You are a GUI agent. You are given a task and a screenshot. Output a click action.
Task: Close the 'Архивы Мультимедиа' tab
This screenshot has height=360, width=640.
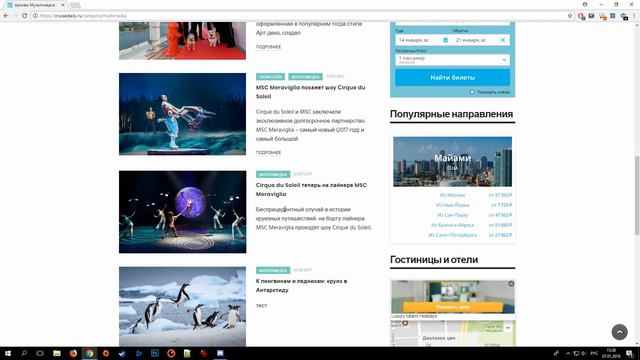click(x=63, y=5)
